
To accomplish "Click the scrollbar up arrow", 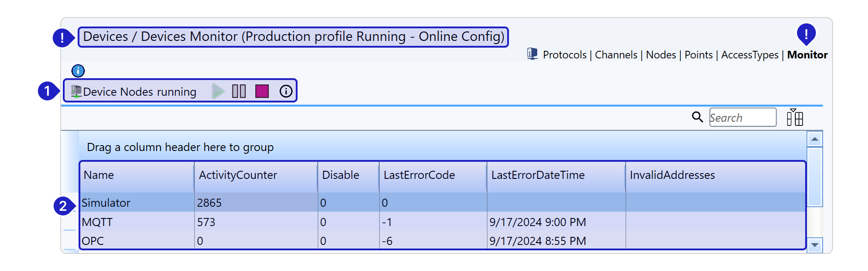I will (x=814, y=139).
